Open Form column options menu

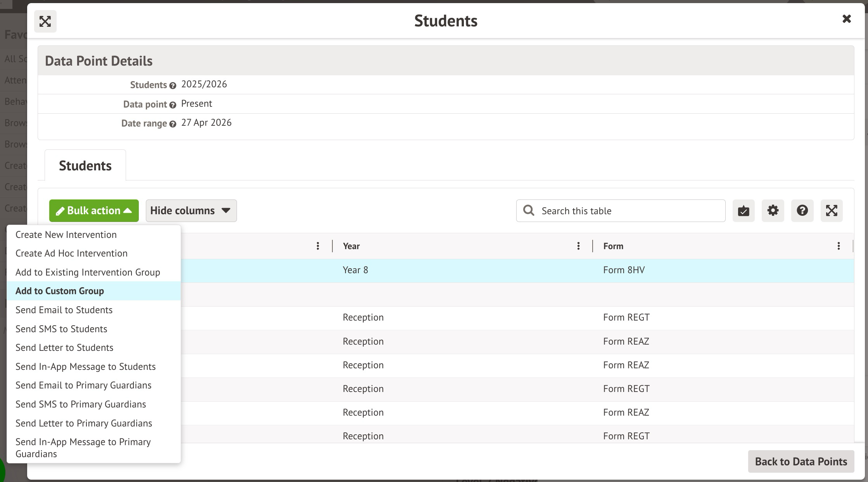[x=839, y=246]
